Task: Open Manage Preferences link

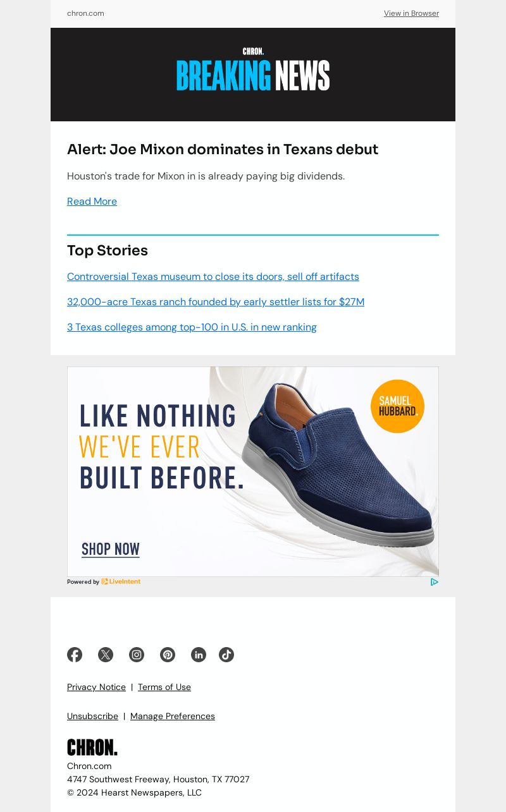Action: click(173, 716)
